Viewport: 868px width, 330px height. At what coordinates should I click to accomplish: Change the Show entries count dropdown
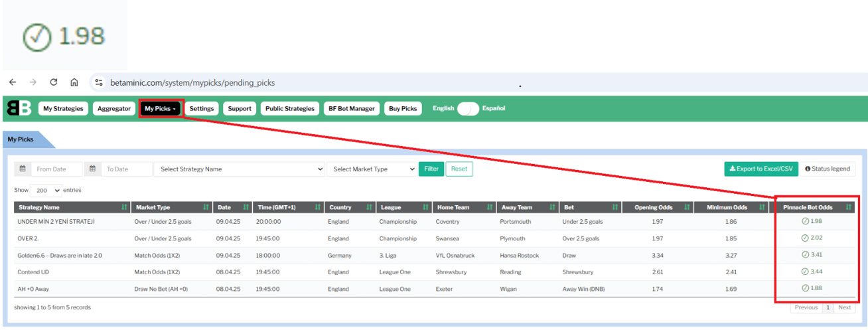pos(46,191)
